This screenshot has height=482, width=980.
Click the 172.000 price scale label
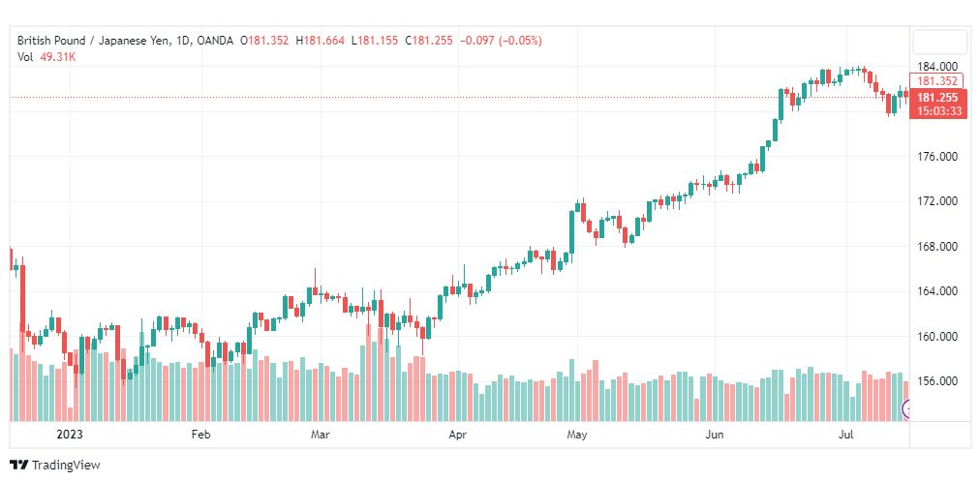point(936,201)
